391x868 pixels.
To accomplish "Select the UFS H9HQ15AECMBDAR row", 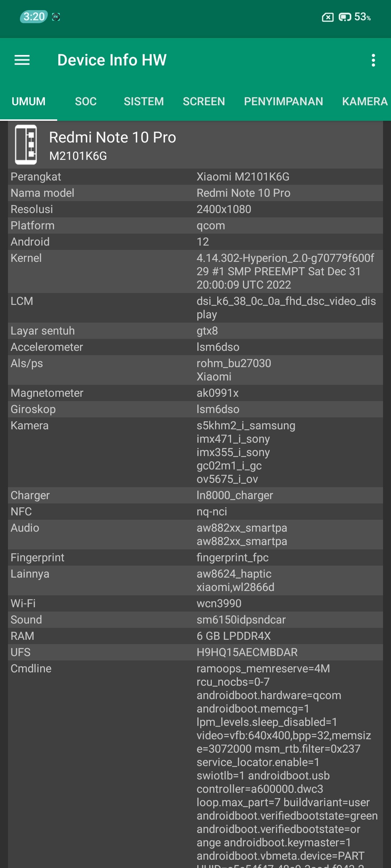I will [195, 652].
